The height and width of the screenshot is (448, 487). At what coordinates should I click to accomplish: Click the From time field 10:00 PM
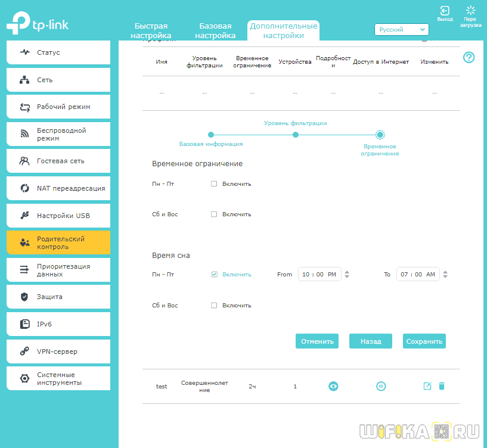(x=320, y=275)
